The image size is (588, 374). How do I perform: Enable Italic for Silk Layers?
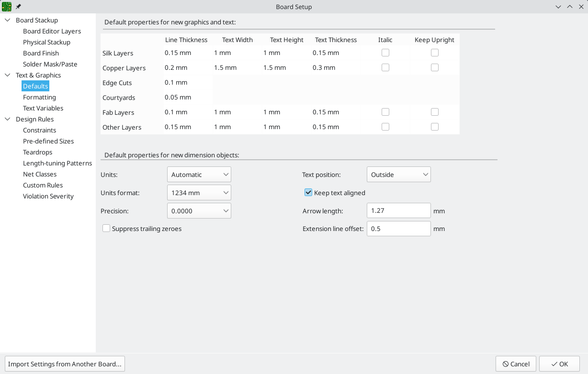coord(385,53)
